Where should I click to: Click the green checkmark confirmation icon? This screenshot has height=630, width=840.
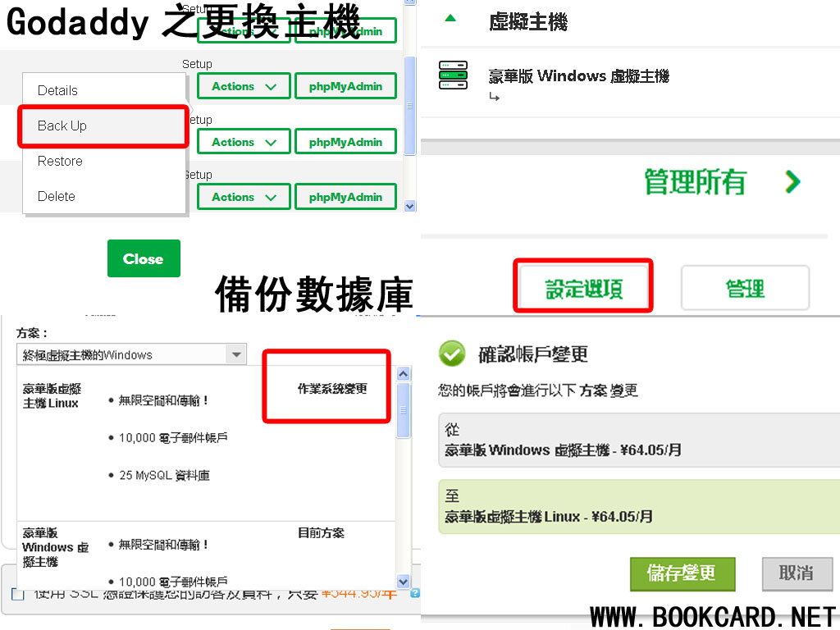[452, 354]
